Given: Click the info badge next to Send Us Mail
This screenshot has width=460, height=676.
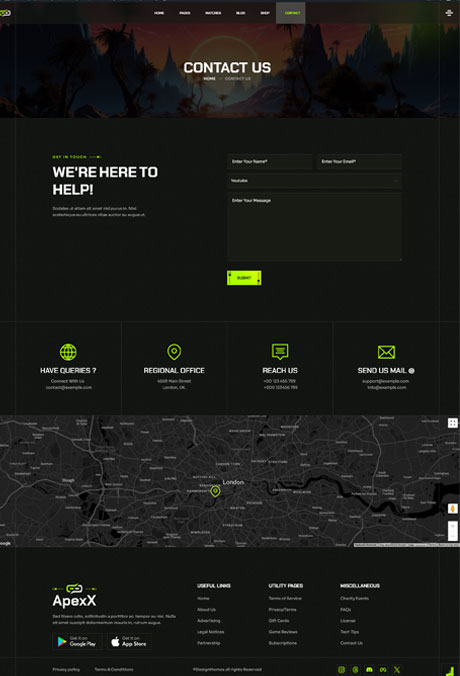Looking at the screenshot, I should 411,371.
